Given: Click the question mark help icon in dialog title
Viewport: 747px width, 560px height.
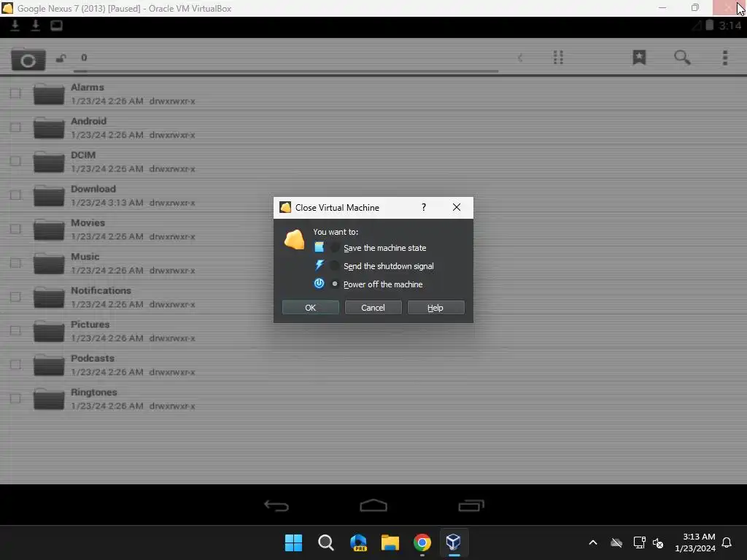Looking at the screenshot, I should pyautogui.click(x=424, y=207).
